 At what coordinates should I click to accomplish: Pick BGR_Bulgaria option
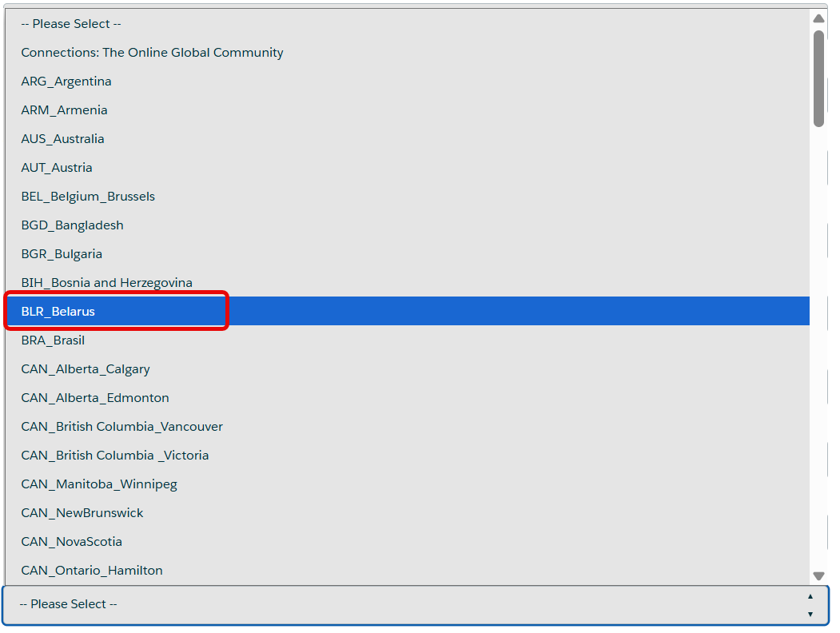[62, 254]
